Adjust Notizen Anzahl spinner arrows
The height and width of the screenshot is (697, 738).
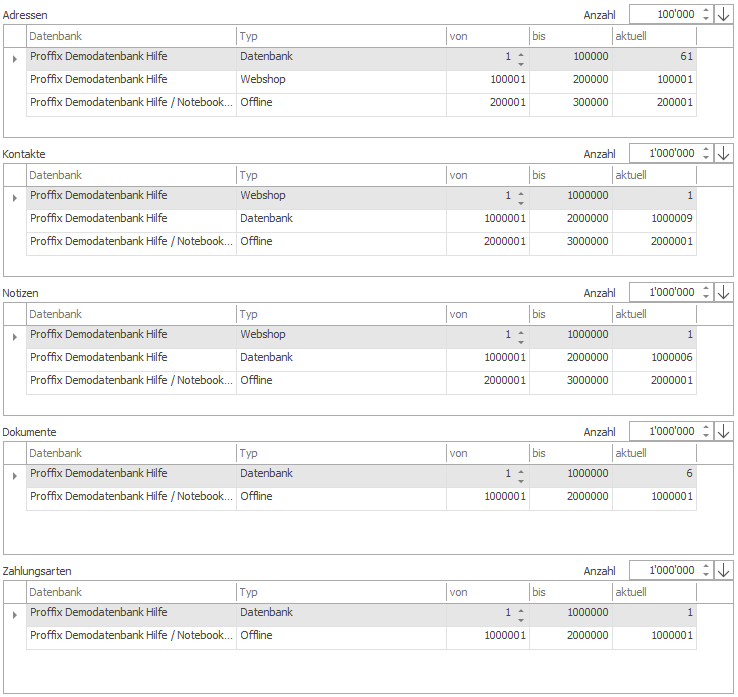(x=706, y=292)
